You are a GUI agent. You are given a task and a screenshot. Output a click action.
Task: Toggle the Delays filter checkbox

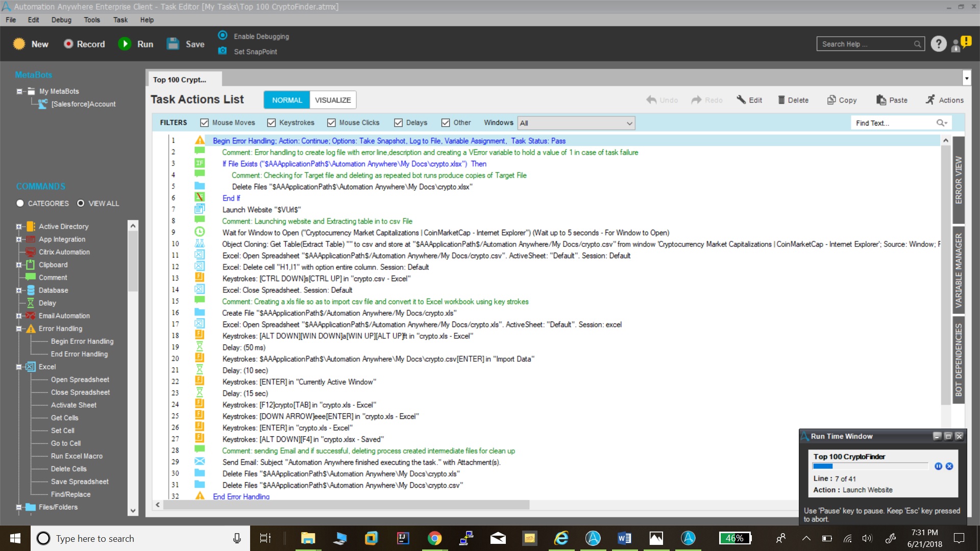[x=398, y=123]
